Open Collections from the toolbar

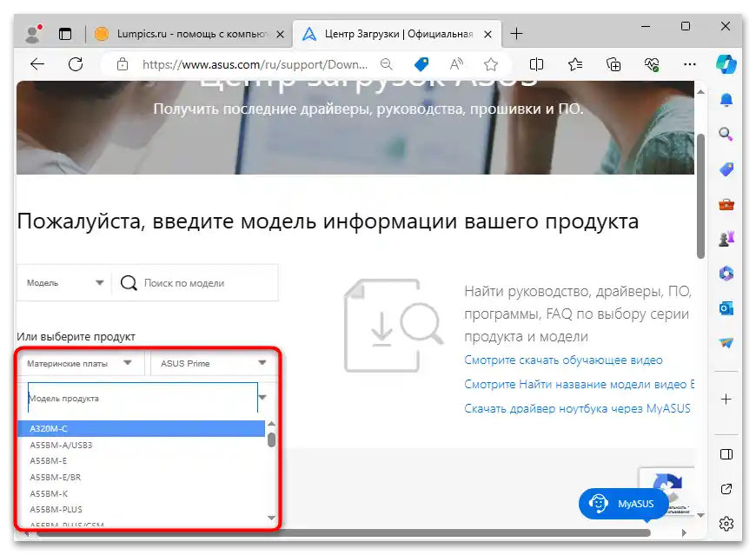click(613, 63)
